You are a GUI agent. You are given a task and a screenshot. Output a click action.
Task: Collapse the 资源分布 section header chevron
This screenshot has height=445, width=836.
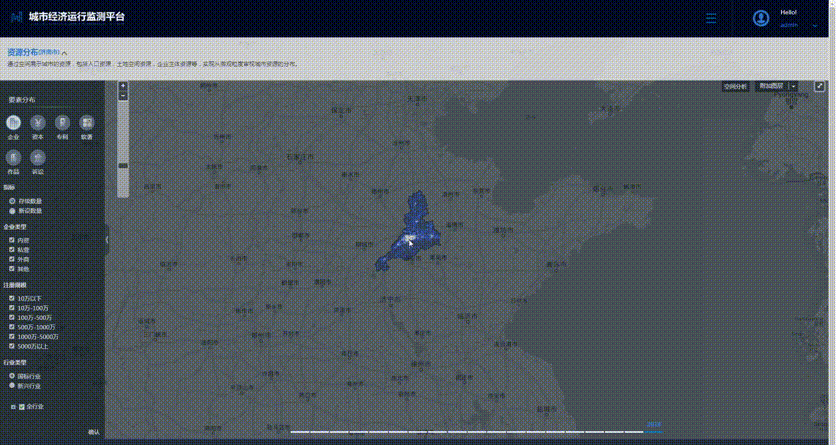65,53
